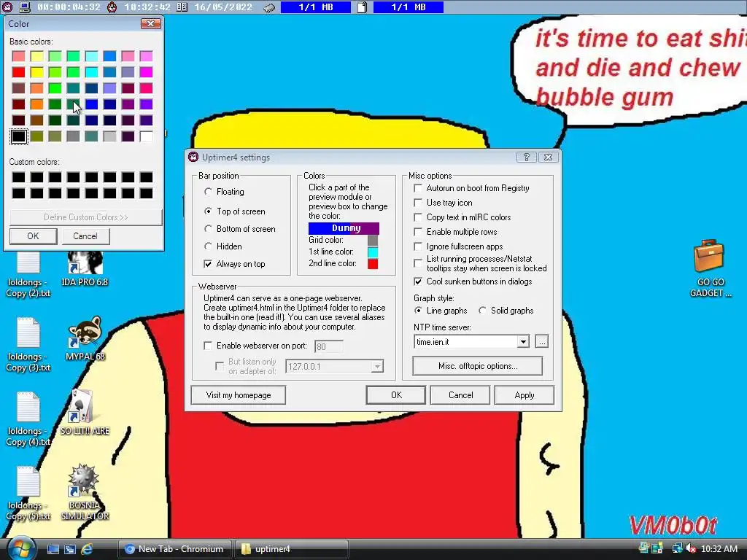The image size is (747, 560).
Task: Select loldongs - Copy (5).txt file icon
Action: tap(28, 493)
